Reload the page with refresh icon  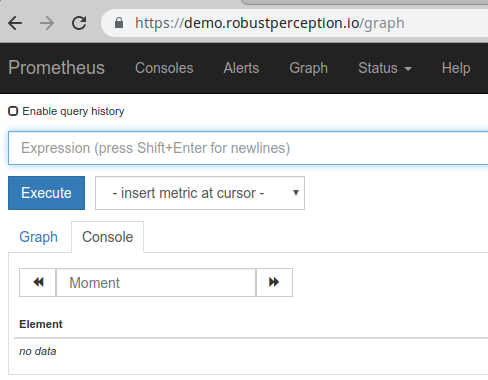point(79,23)
